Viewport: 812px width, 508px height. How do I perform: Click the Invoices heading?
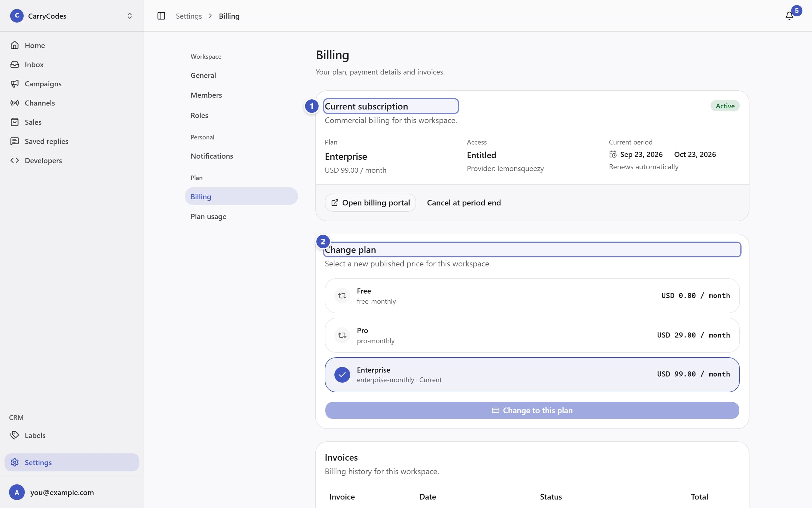point(341,457)
